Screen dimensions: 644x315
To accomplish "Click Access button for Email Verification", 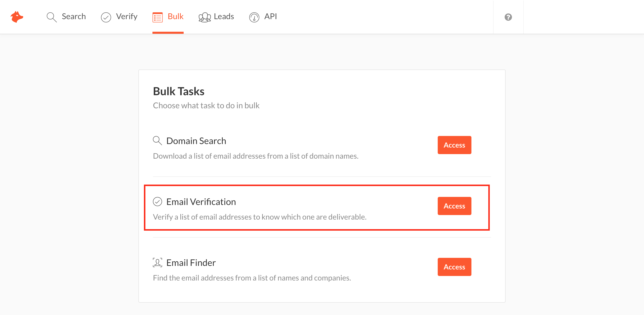I will click(454, 206).
